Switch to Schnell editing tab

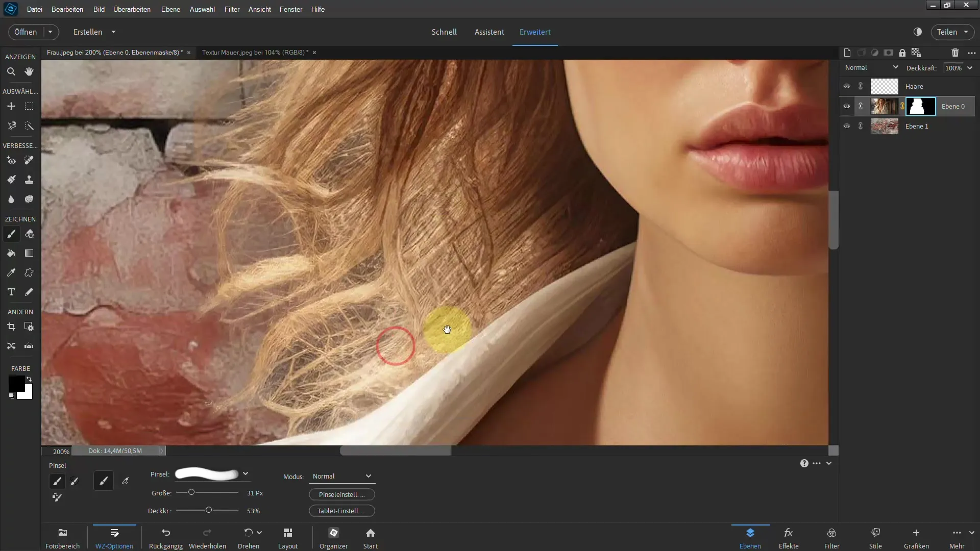click(x=444, y=32)
